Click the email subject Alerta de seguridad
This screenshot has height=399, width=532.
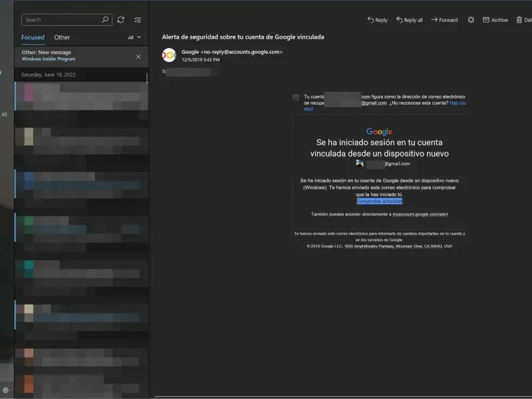[x=243, y=37]
